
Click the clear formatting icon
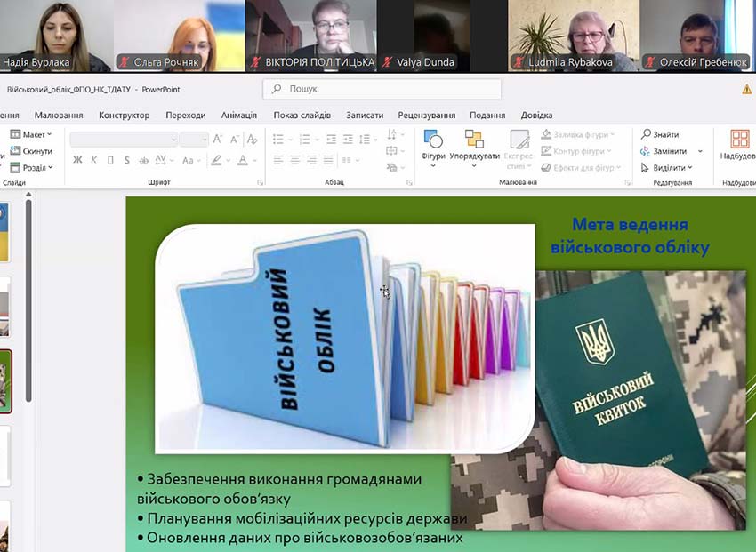(x=253, y=140)
